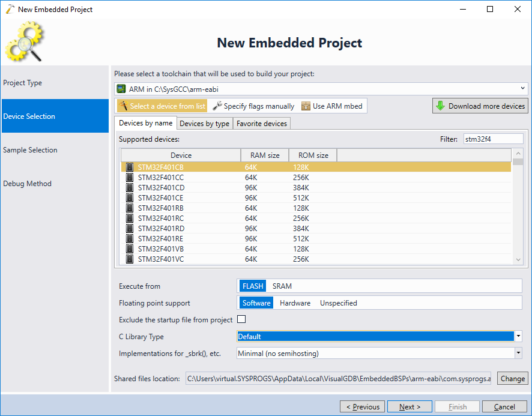Click the device list scrollbar up arrow
Image resolution: width=532 pixels, height=416 pixels.
point(518,153)
